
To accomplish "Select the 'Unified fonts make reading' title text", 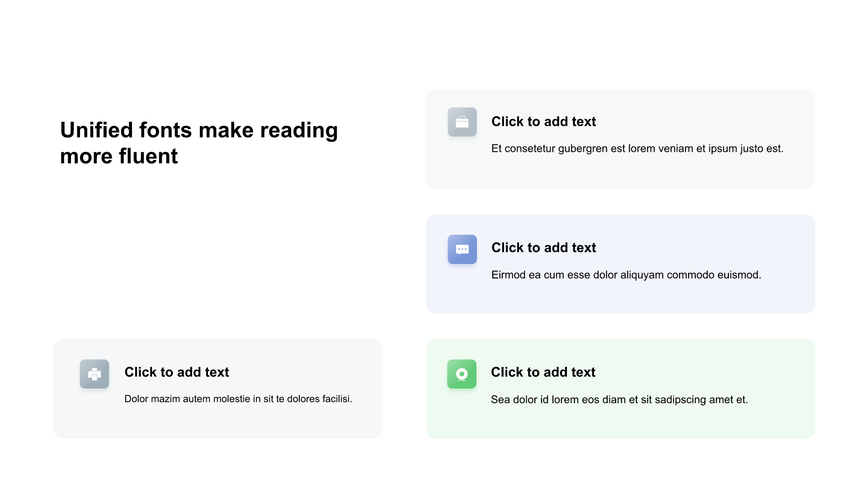I will (x=199, y=130).
